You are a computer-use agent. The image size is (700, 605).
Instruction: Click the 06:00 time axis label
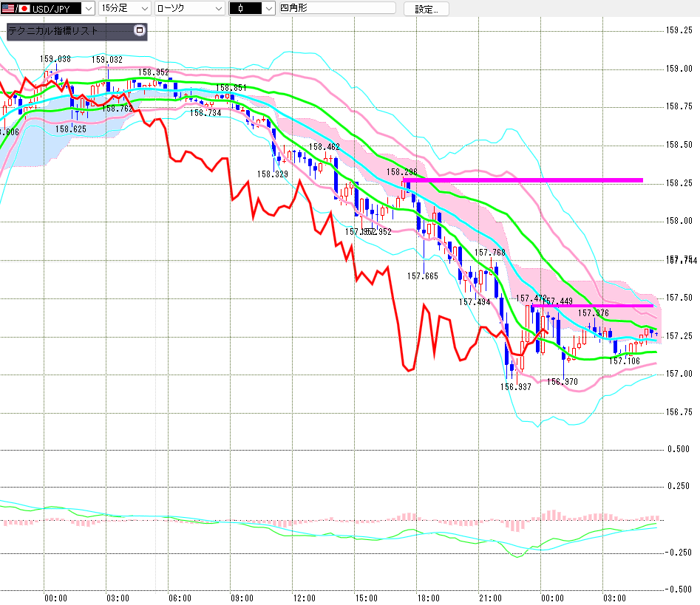(x=180, y=598)
